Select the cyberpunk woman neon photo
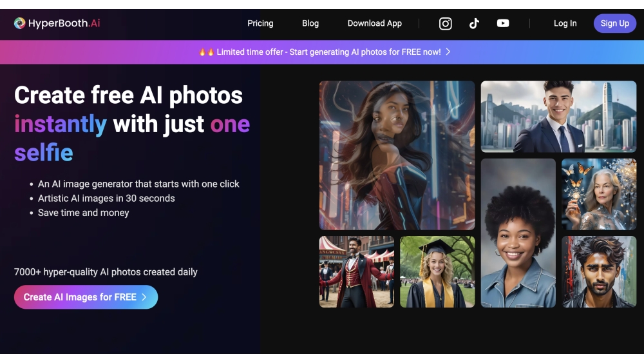 [x=397, y=155]
